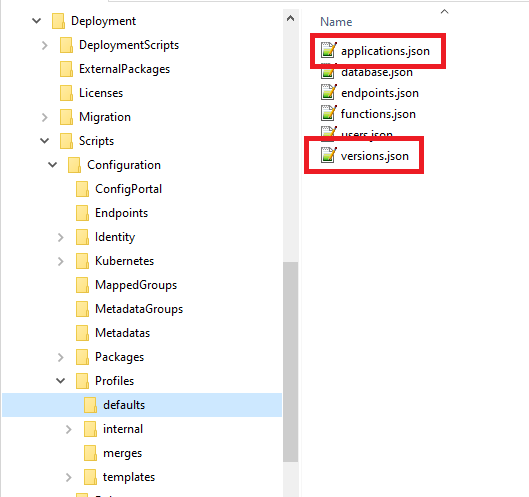Expand the Identity folder
Screen dimensions: 529x497
point(60,237)
